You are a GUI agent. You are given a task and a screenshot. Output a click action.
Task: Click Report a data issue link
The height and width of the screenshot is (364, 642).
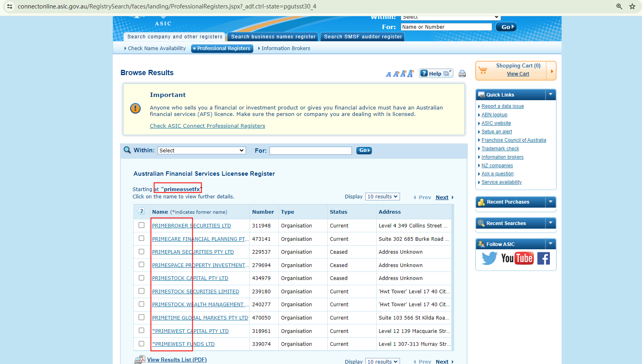pos(503,106)
